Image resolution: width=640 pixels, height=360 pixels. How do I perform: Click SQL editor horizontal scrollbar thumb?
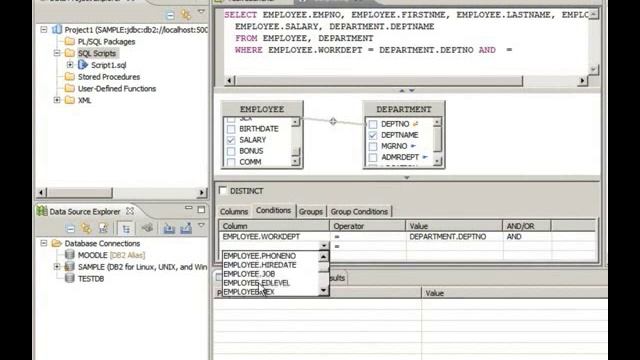(x=379, y=81)
